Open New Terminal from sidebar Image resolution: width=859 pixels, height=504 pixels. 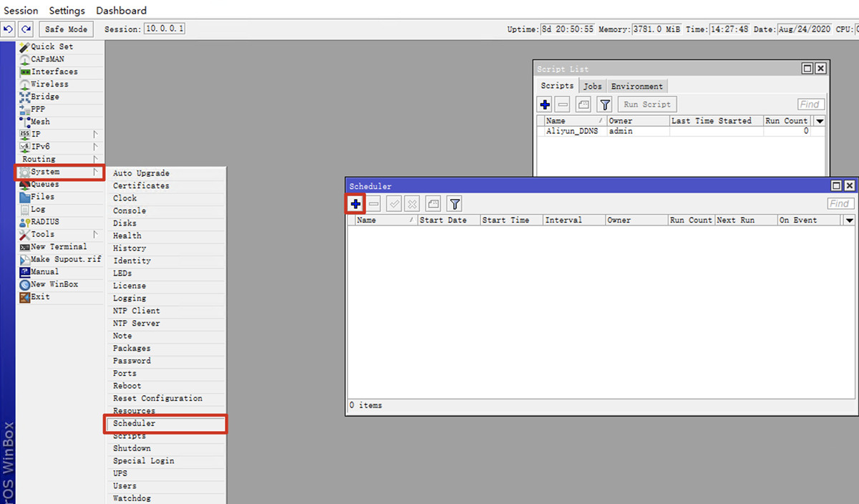point(58,246)
